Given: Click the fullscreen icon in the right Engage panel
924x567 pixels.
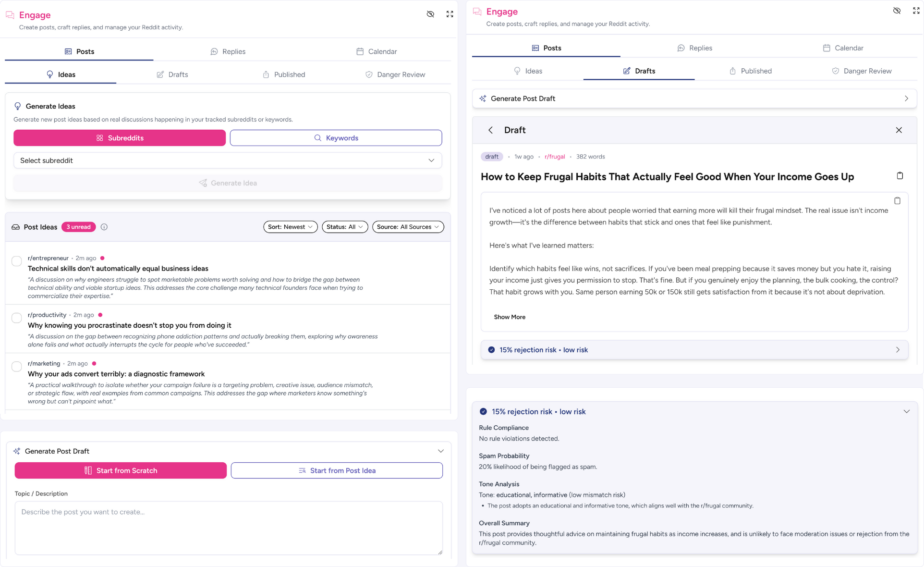Looking at the screenshot, I should click(916, 11).
